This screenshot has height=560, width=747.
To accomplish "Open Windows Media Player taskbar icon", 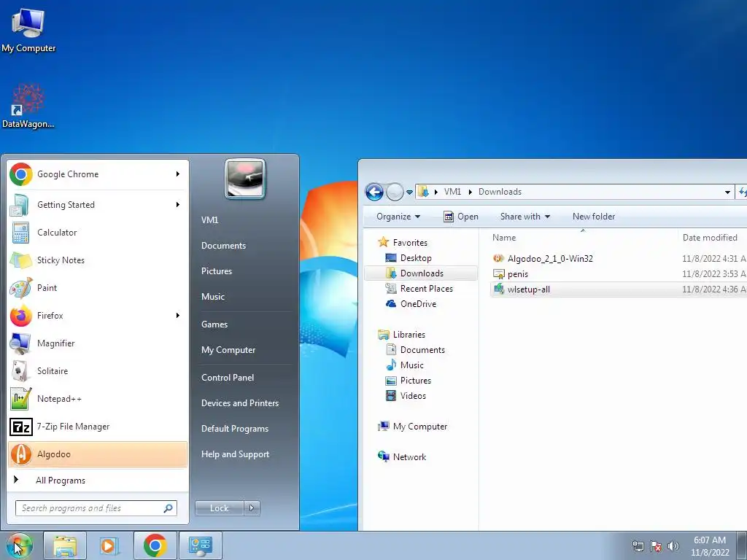I will [x=109, y=545].
